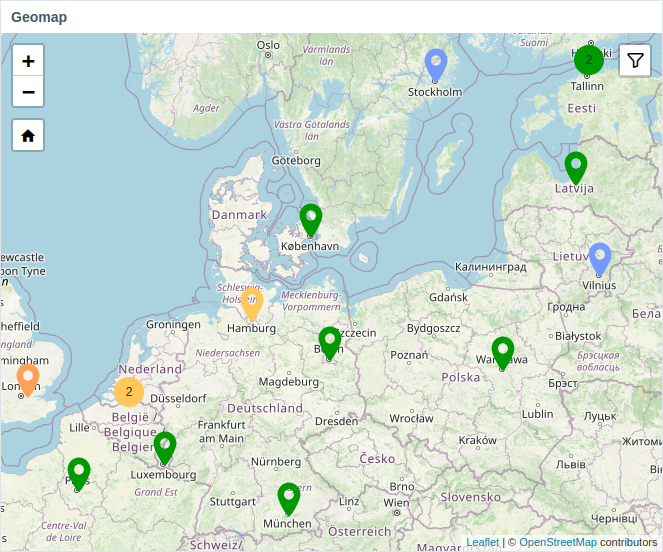
Task: Select the green marker at München
Action: tap(289, 498)
